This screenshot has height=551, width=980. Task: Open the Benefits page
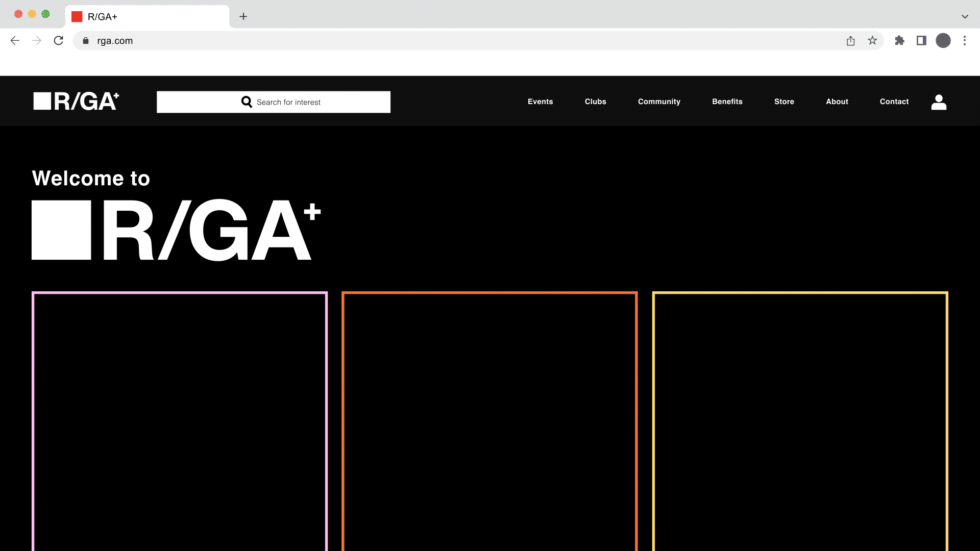(727, 102)
